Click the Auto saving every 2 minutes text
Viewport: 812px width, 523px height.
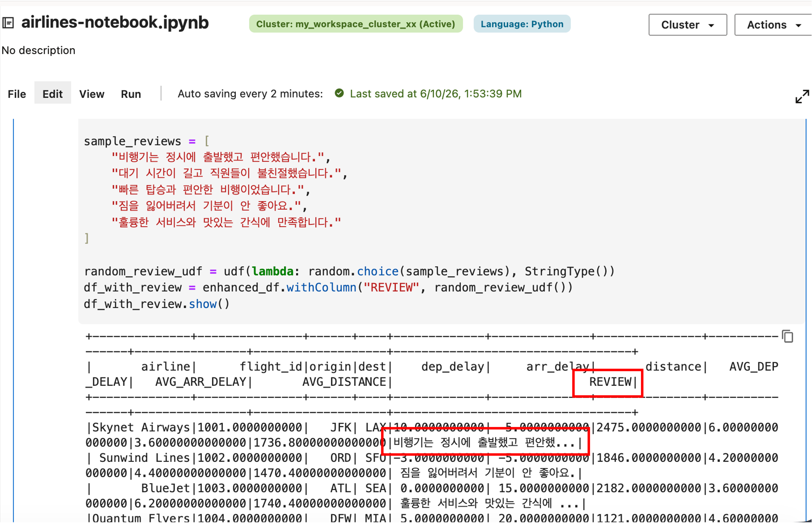pyautogui.click(x=250, y=93)
